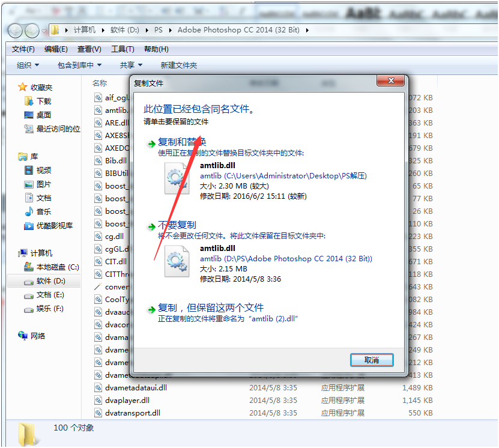Choose 复制，但保留这两个文件 option
The image size is (499, 448).
coord(211,307)
